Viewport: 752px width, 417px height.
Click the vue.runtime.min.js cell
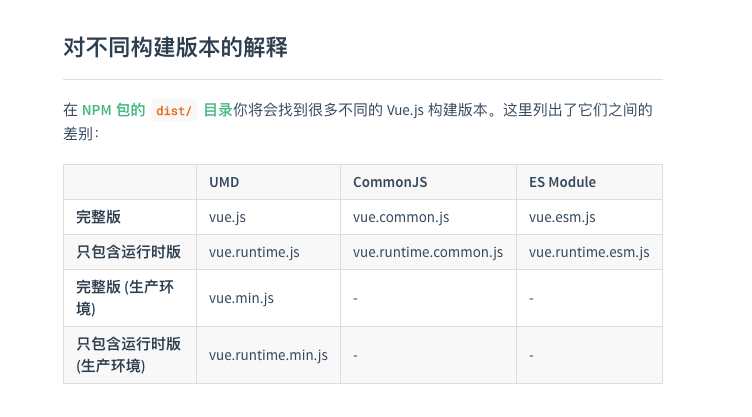point(269,355)
